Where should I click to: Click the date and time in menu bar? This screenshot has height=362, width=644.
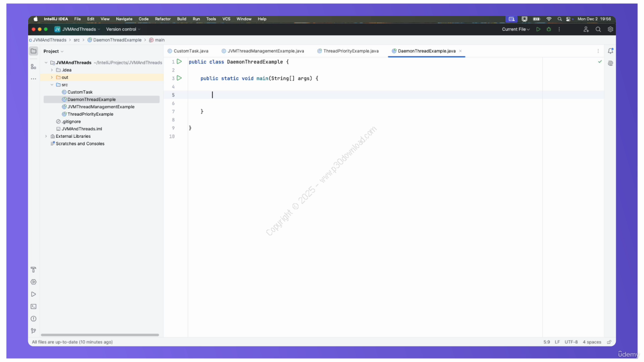pos(594,19)
